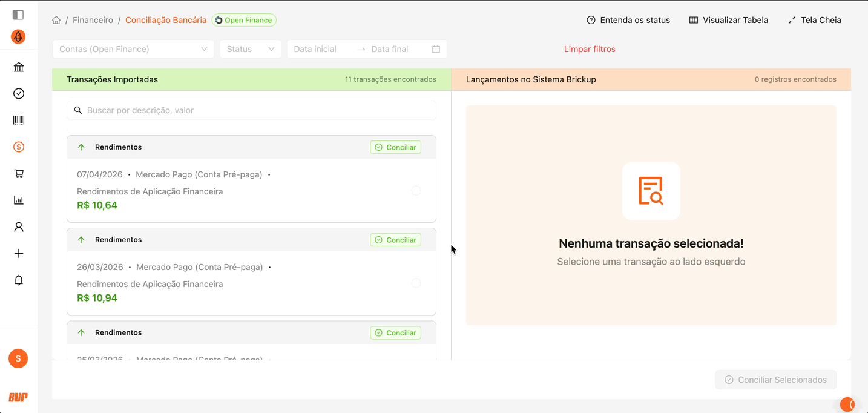Open the shopping cart sidebar icon
This screenshot has height=413, width=868.
click(x=19, y=174)
